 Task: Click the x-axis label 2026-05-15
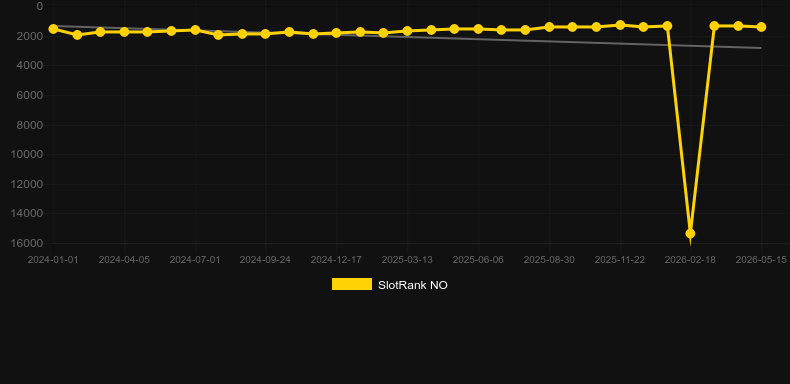pyautogui.click(x=761, y=260)
